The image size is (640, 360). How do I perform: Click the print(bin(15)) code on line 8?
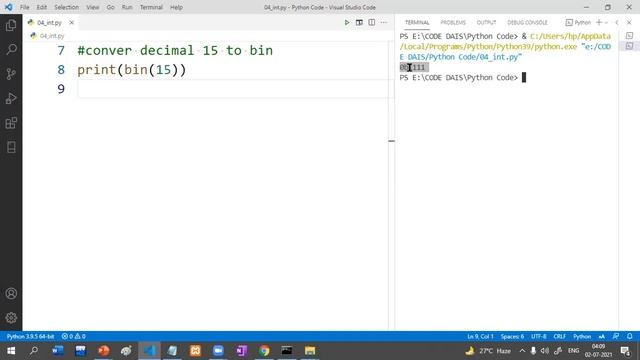tap(131, 70)
